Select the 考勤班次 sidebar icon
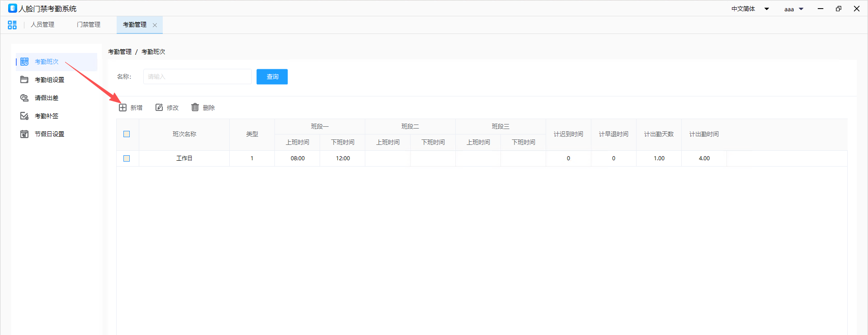The width and height of the screenshot is (868, 335). tap(24, 62)
